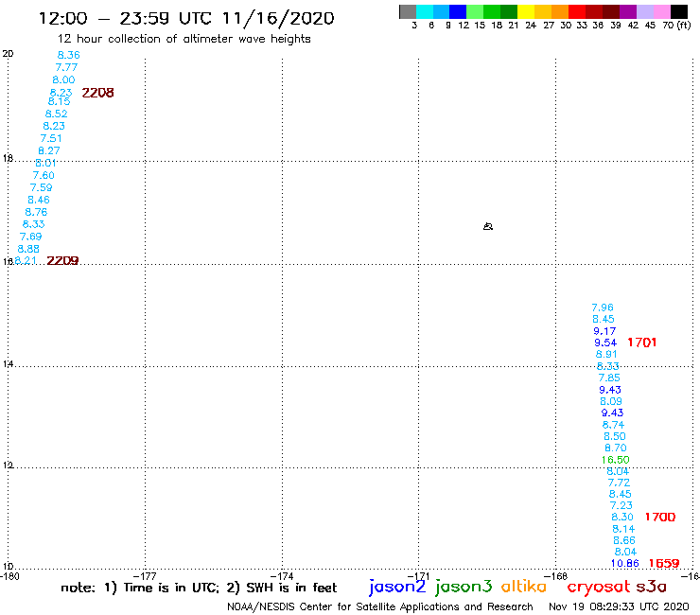Click the 8.00 wave height value

tap(63, 79)
